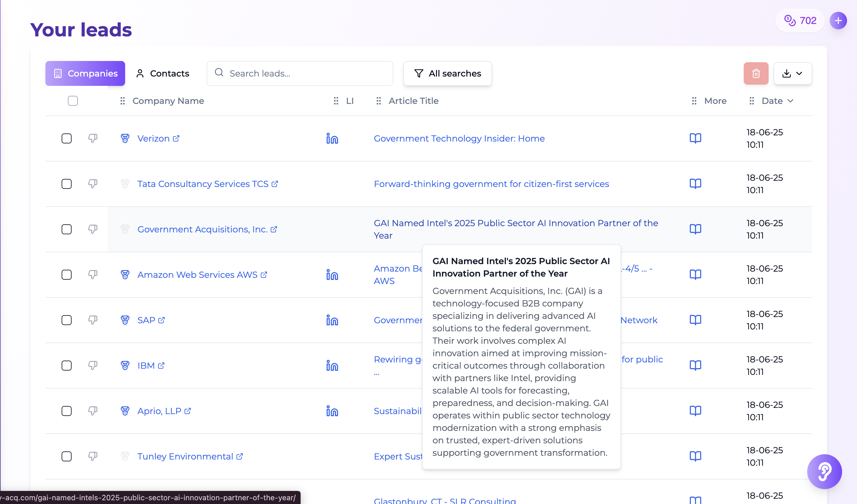This screenshot has height=504, width=857.
Task: Click the medal badge icon beside IBM
Action: [x=125, y=366]
